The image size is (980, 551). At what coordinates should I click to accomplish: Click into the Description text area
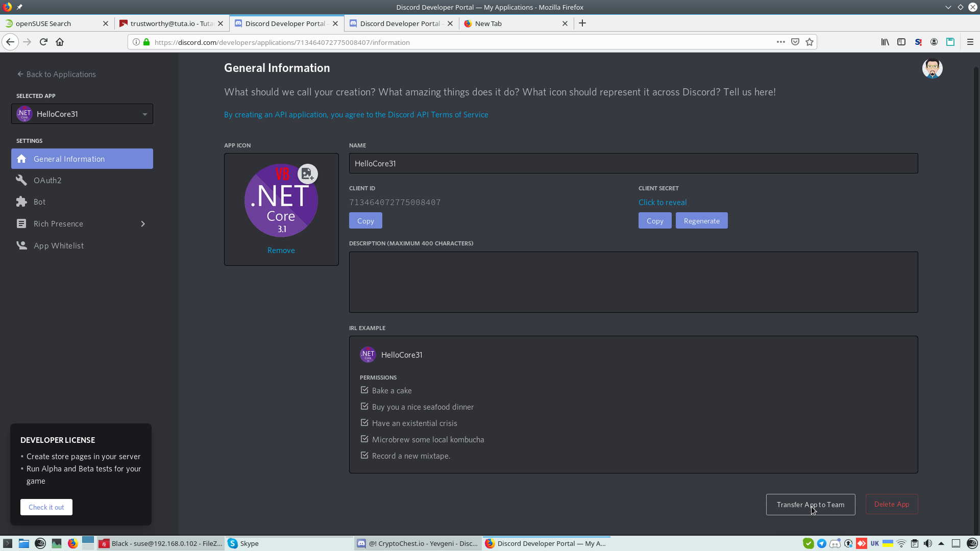[633, 282]
